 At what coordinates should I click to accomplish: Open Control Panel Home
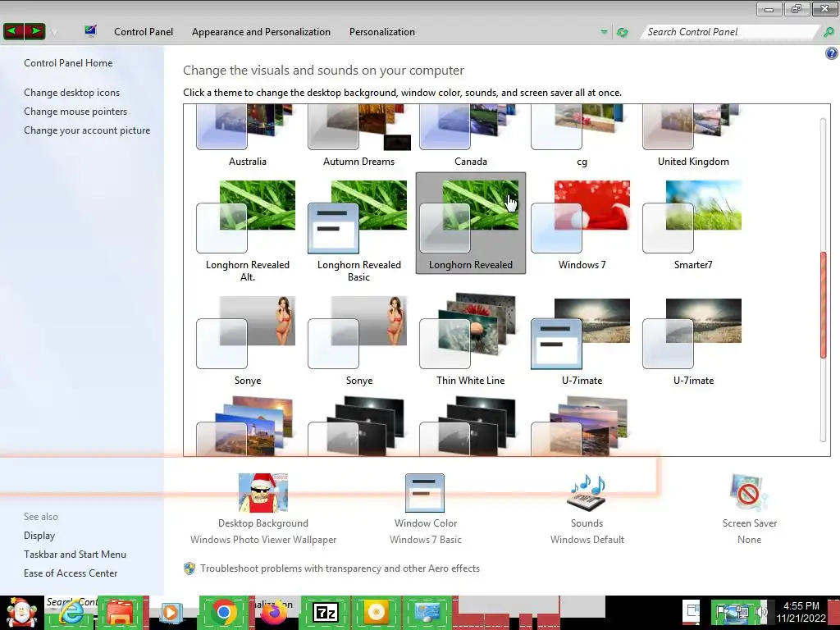click(x=68, y=63)
